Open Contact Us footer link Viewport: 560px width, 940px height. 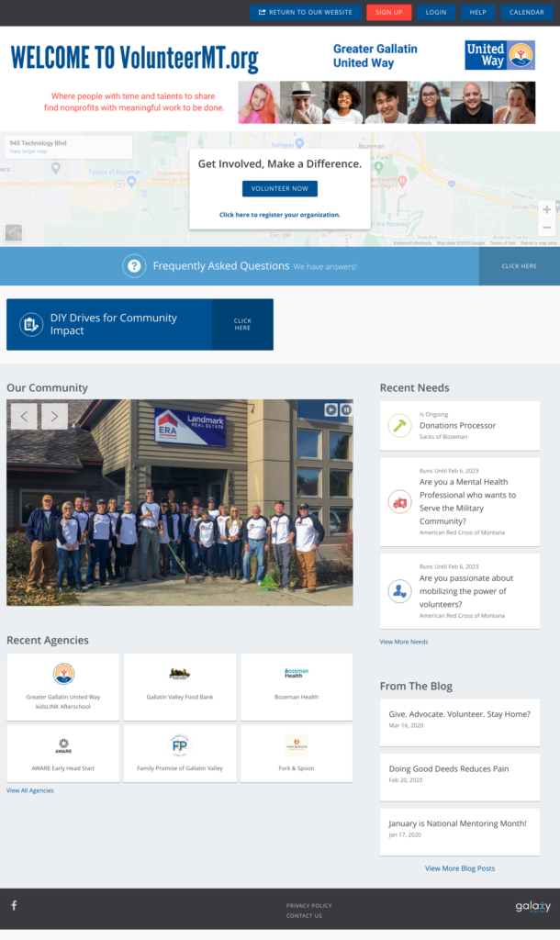point(304,915)
